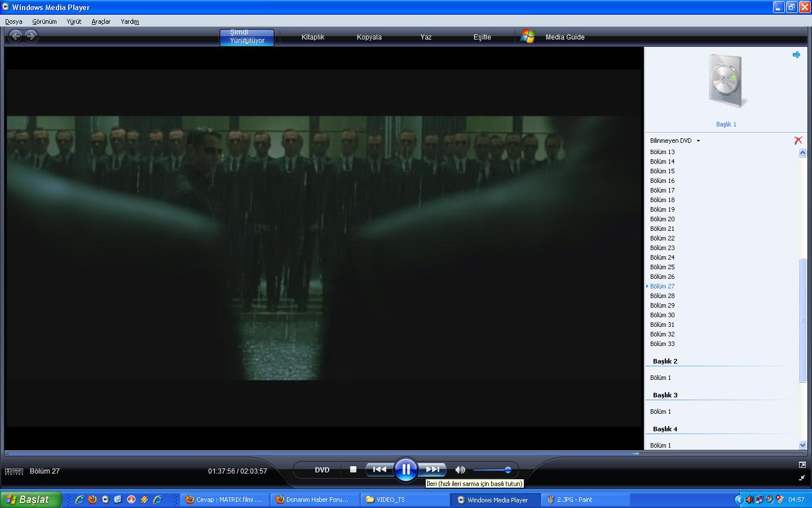The height and width of the screenshot is (508, 812).
Task: Open the Araçlar menu
Action: 101,21
